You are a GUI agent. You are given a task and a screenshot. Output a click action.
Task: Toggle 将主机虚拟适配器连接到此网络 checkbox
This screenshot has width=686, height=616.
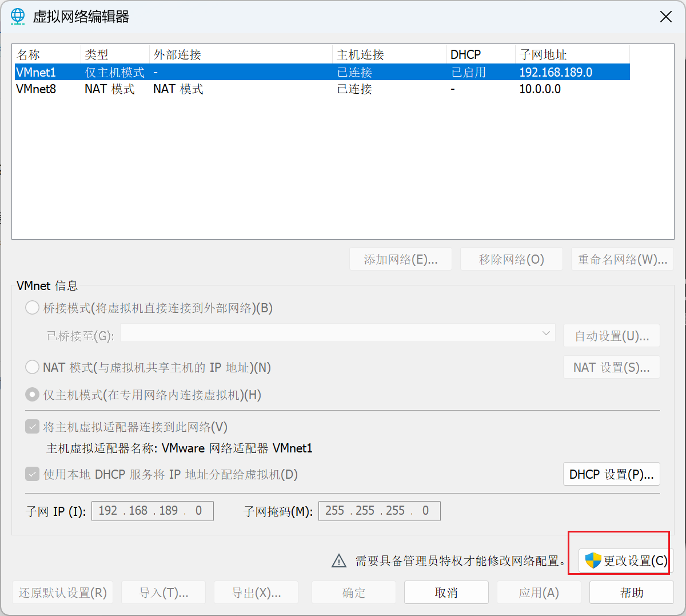tap(32, 427)
